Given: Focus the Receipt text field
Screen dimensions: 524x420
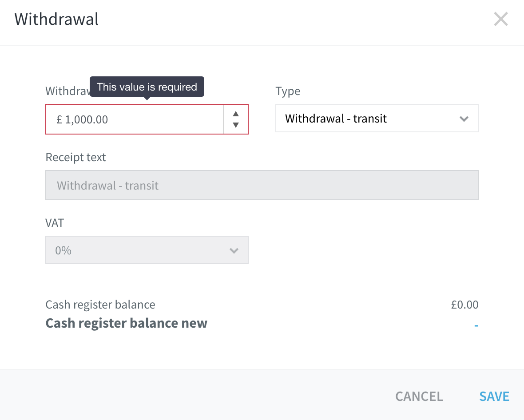Looking at the screenshot, I should tap(262, 186).
